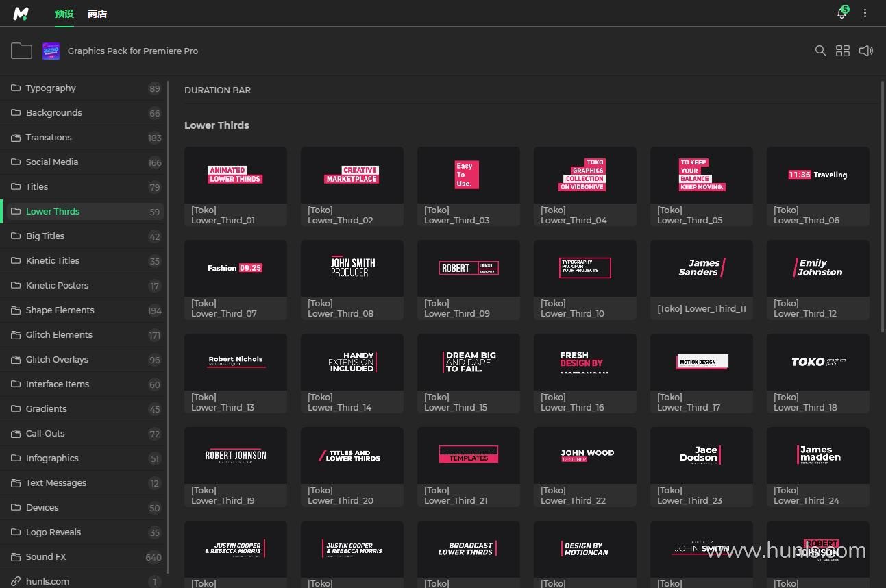
Task: Select the Lower_Third_09 Robert preset
Action: [x=469, y=280]
